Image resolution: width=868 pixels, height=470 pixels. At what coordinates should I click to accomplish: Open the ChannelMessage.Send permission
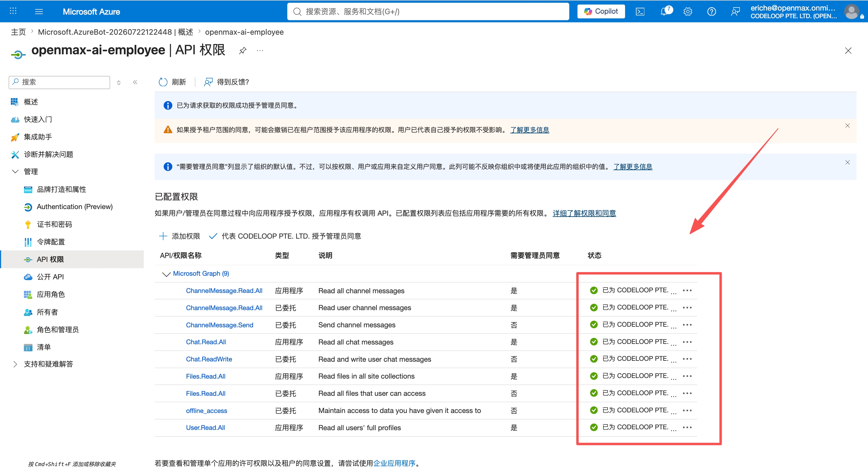tap(220, 325)
